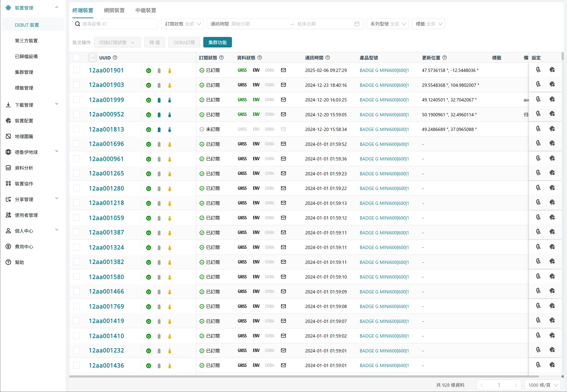Click column expand arrow beside UUID header
The height and width of the screenshot is (392, 567).
click(92, 58)
